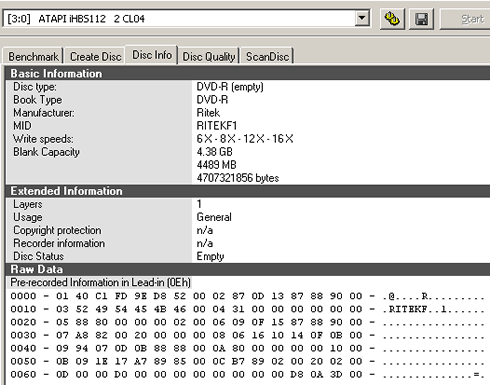Screen dimensions: 490x385
Task: Click the Blank Capacity label
Action: [46, 152]
